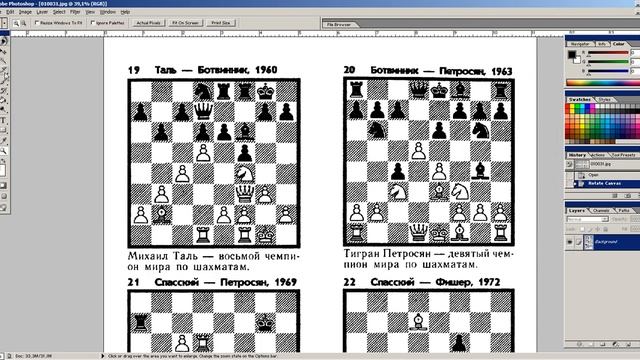Open the Image menu

(x=25, y=12)
